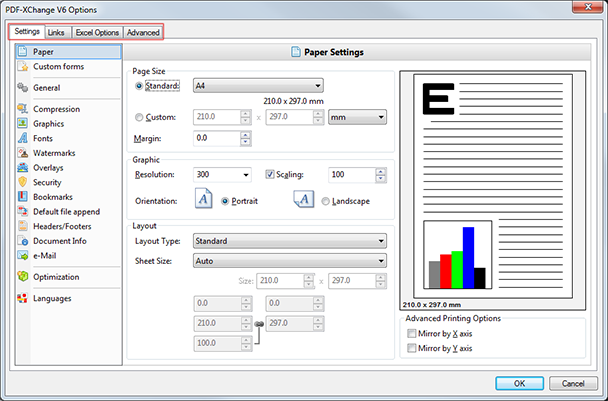Switch to the Links tab

tap(56, 33)
